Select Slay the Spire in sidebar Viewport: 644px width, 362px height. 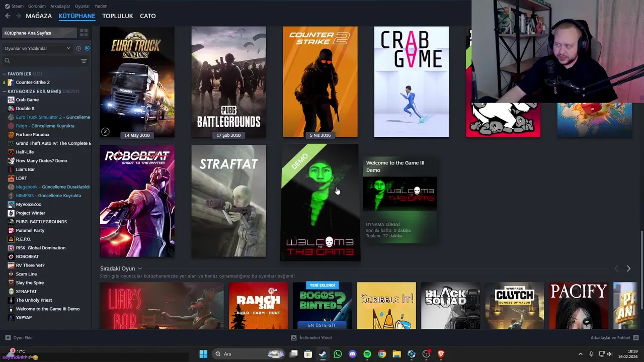coord(30,283)
